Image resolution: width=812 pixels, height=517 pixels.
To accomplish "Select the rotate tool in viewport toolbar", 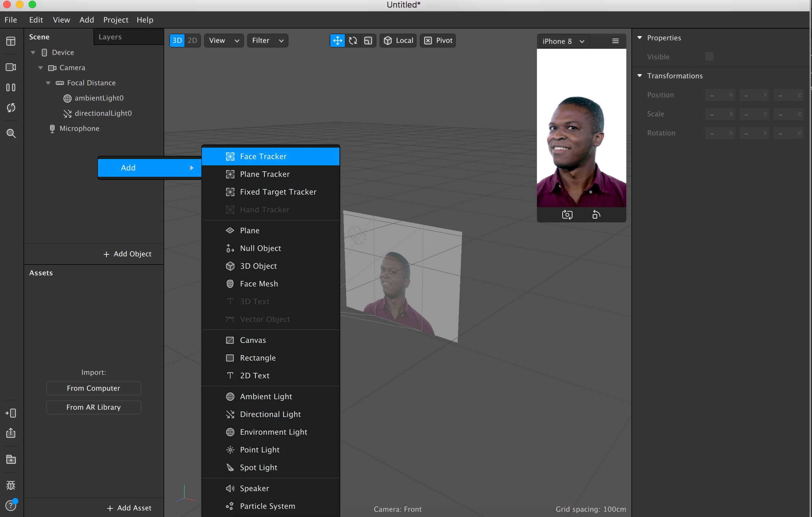I will pos(353,41).
